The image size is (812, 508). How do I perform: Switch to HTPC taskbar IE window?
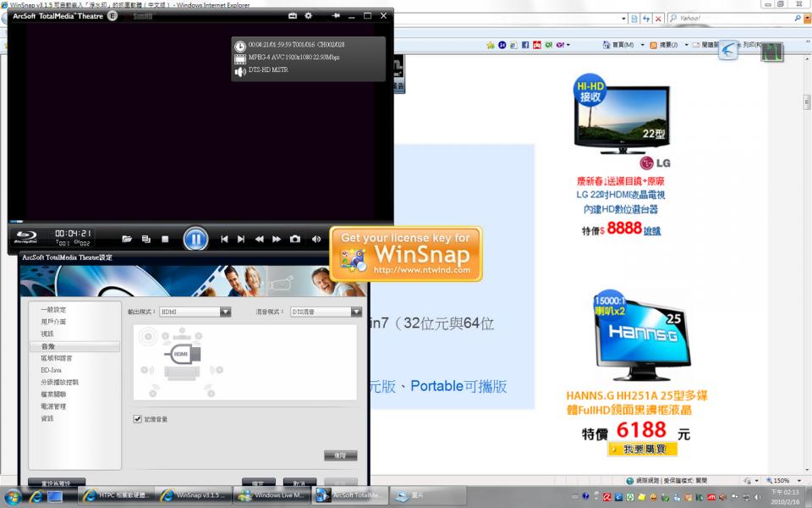pyautogui.click(x=115, y=495)
